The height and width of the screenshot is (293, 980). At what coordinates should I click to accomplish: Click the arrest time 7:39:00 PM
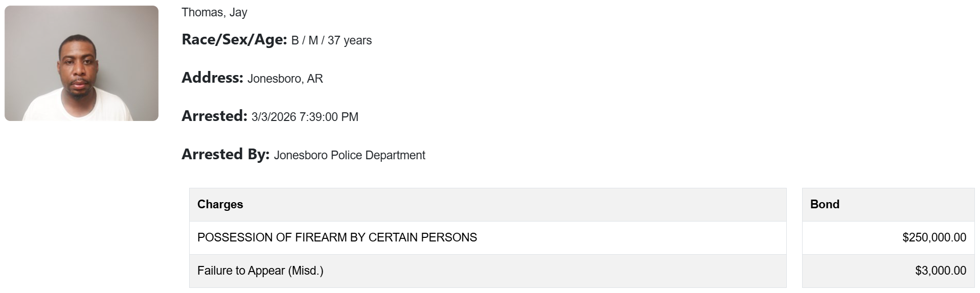tap(329, 117)
